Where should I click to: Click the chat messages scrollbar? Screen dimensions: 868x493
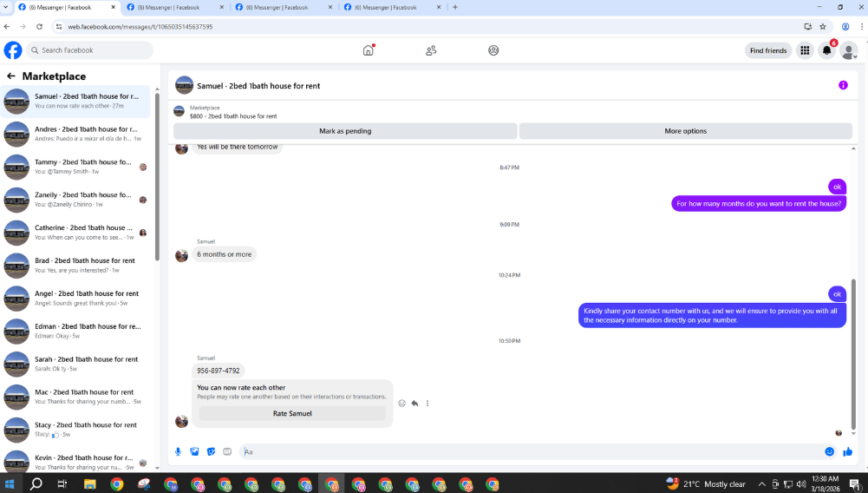click(853, 354)
